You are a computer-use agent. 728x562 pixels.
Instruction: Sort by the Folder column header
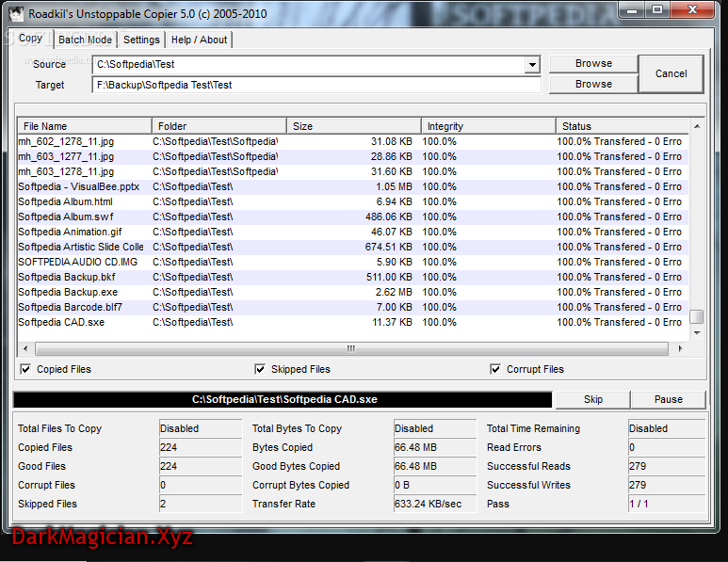click(x=219, y=126)
